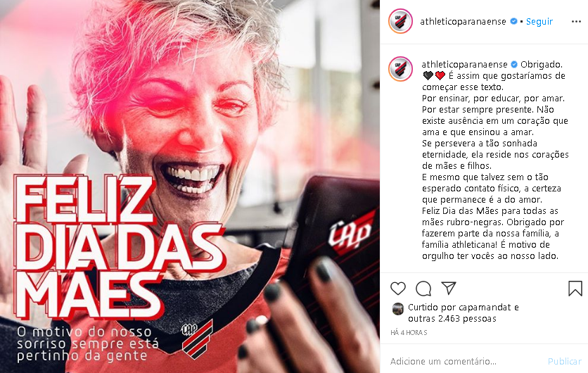Like the post with the heart icon

pyautogui.click(x=398, y=289)
